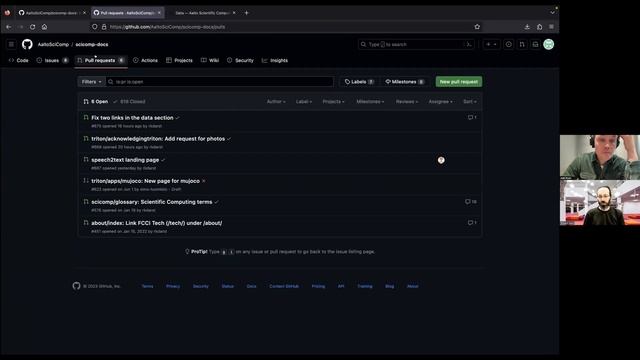Open PR scicomp/glossary Scientific Computing terms
The image size is (640, 360).
[151, 202]
